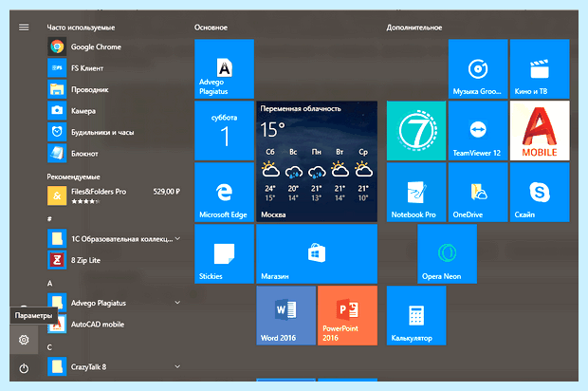Launch PowerPoint 2016 tile
The height and width of the screenshot is (391, 588).
tap(348, 316)
